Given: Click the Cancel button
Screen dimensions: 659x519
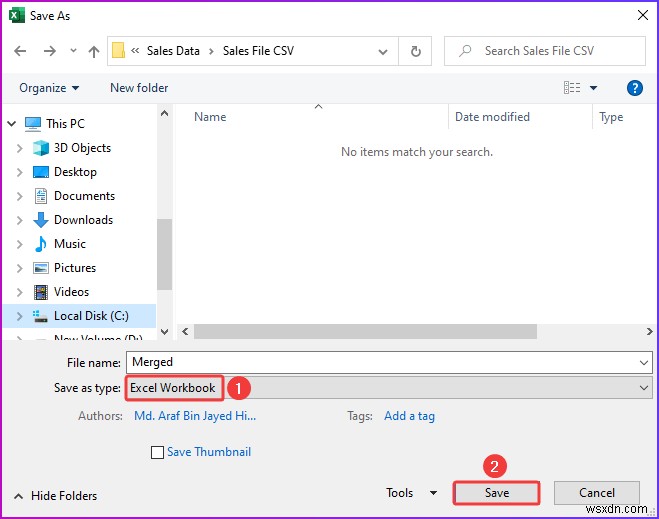Looking at the screenshot, I should 596,493.
